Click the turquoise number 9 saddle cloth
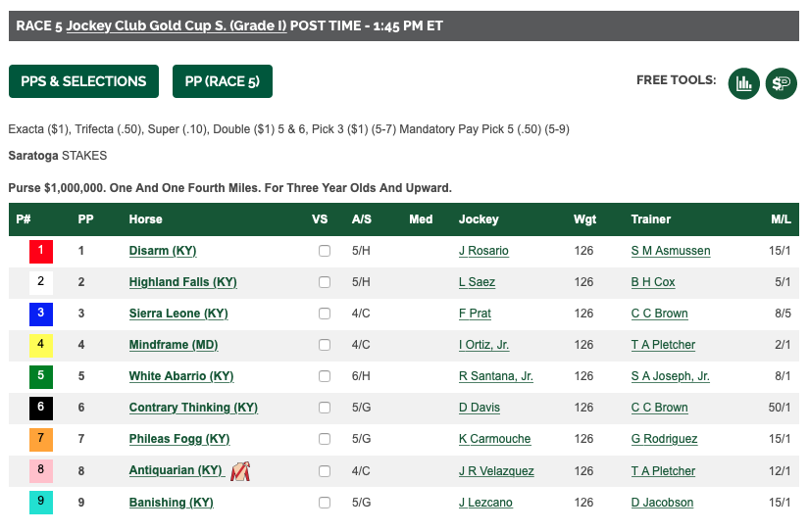Viewport: 809px width, 532px height. [41, 502]
